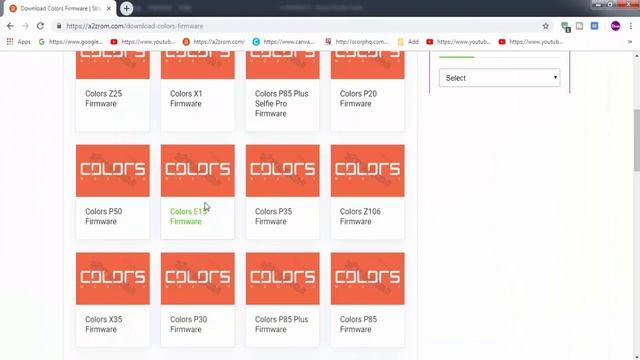
Task: Click the site padlock security icon
Action: tap(59, 26)
